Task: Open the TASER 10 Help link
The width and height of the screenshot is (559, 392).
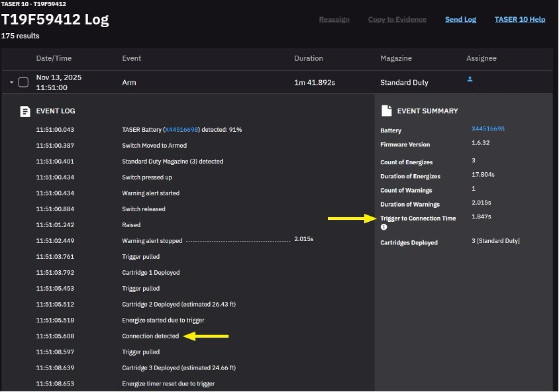Action: coord(519,19)
